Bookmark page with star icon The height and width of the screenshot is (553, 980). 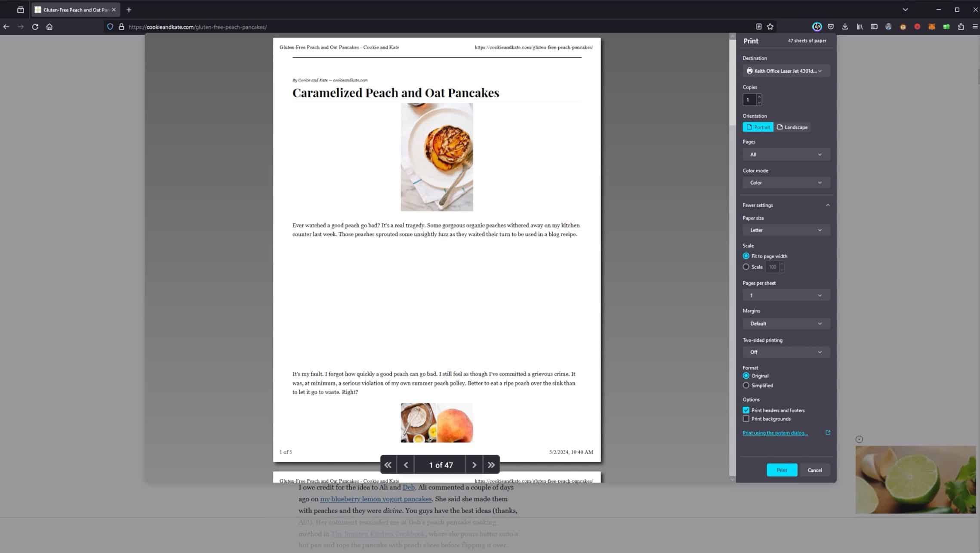click(770, 27)
